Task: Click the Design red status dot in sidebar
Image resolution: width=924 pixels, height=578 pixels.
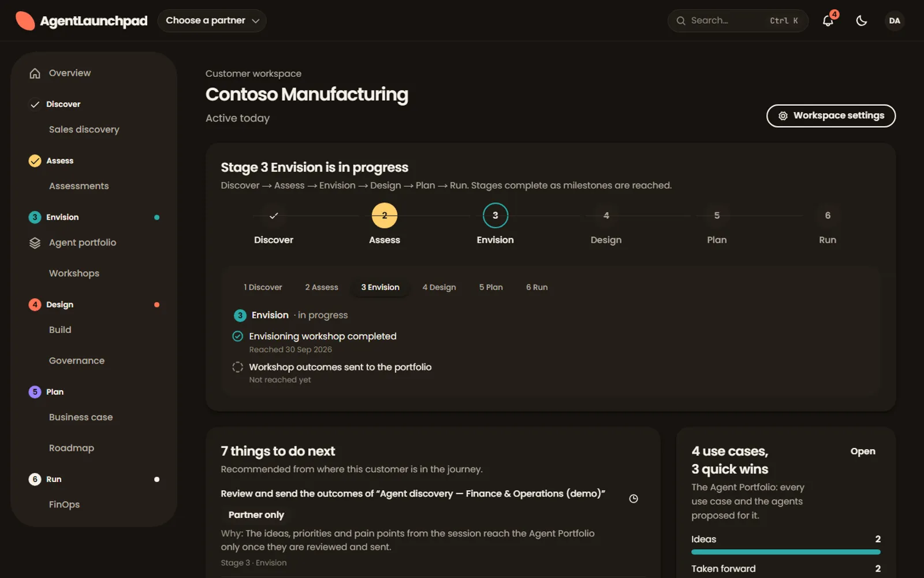Action: pos(157,305)
